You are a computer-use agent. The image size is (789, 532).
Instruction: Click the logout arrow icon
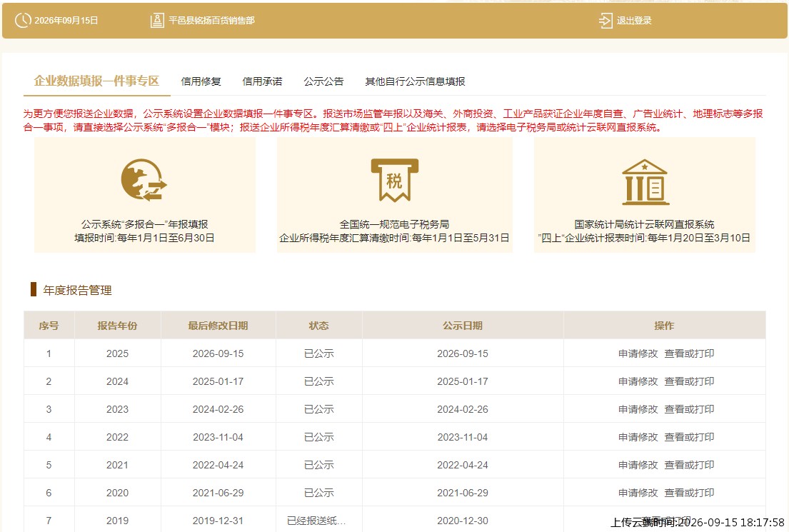[x=605, y=21]
